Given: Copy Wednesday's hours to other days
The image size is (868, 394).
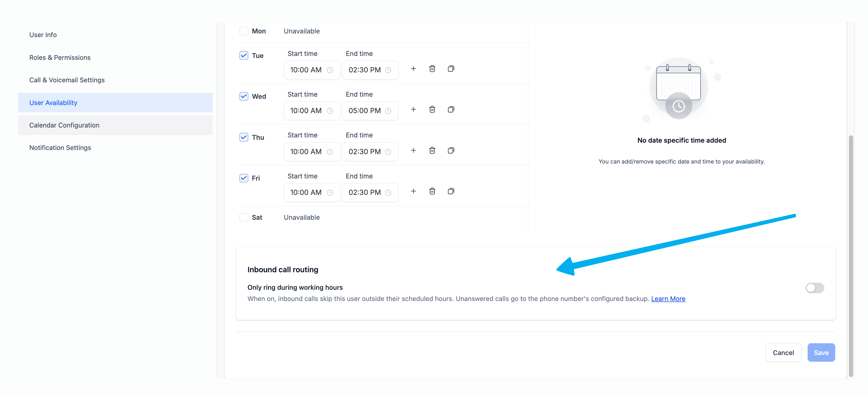Looking at the screenshot, I should tap(451, 110).
